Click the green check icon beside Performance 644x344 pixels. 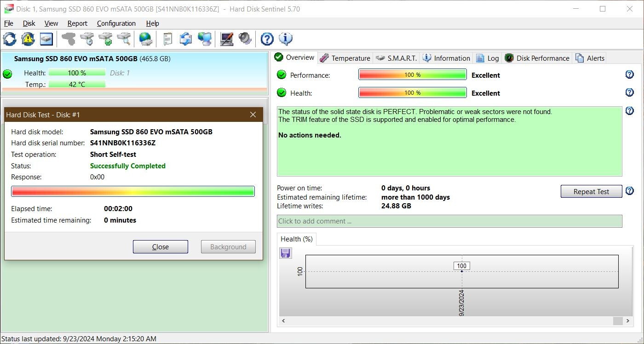282,75
